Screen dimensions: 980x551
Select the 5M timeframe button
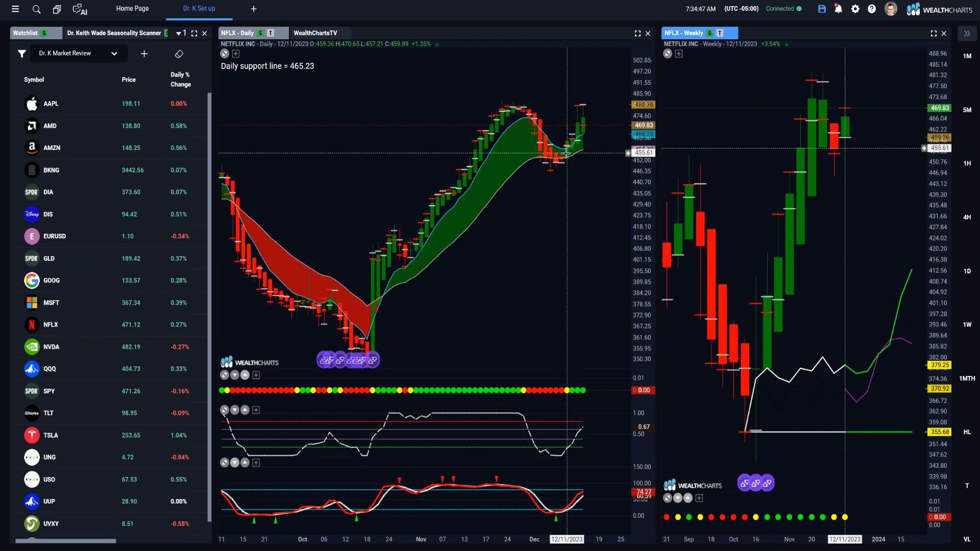(967, 110)
